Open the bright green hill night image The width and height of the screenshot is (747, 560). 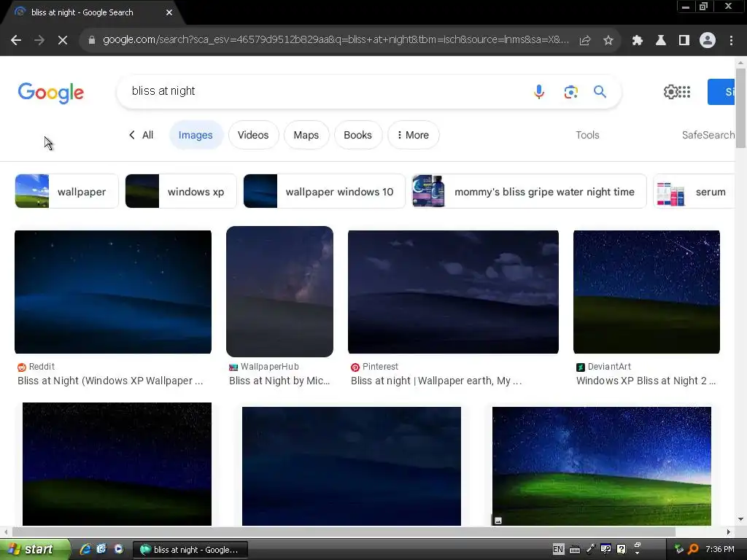tap(601, 466)
